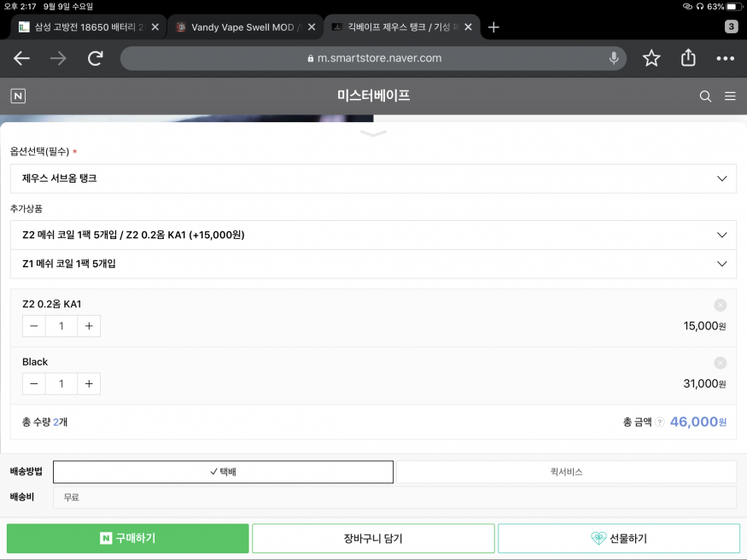Image resolution: width=747 pixels, height=560 pixels.
Task: Remove the Black option item
Action: point(720,363)
